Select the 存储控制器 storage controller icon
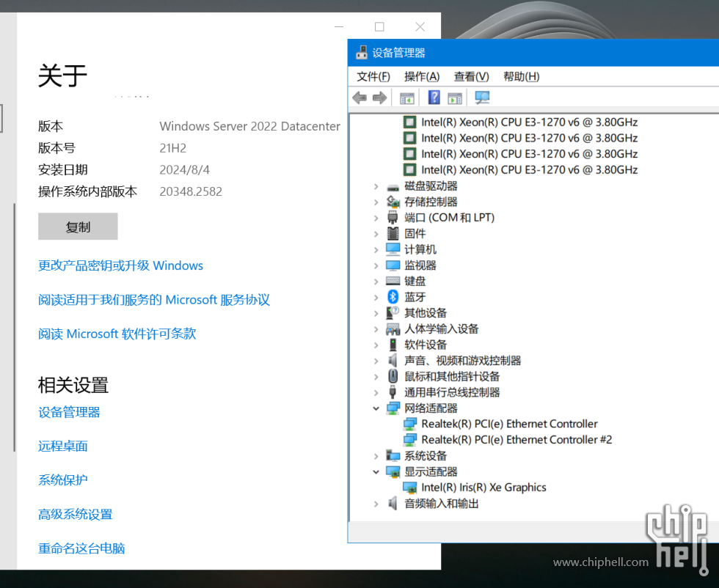 coord(393,202)
